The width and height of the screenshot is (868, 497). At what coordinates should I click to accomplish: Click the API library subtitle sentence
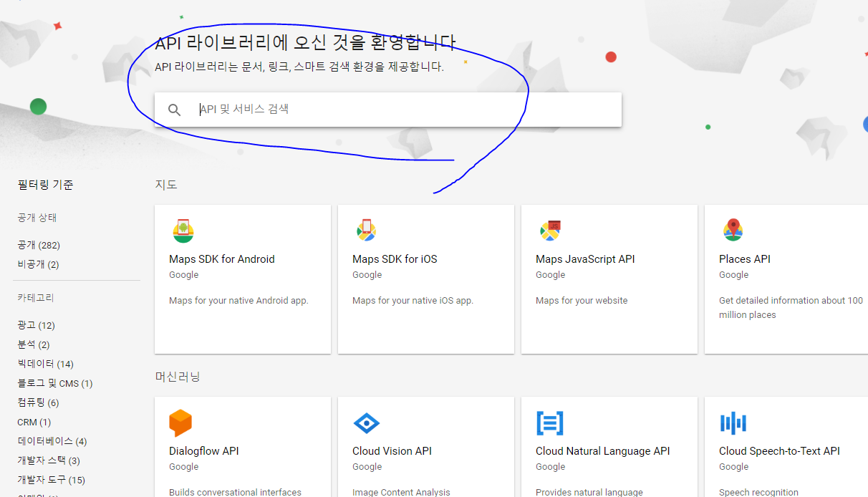(x=299, y=67)
